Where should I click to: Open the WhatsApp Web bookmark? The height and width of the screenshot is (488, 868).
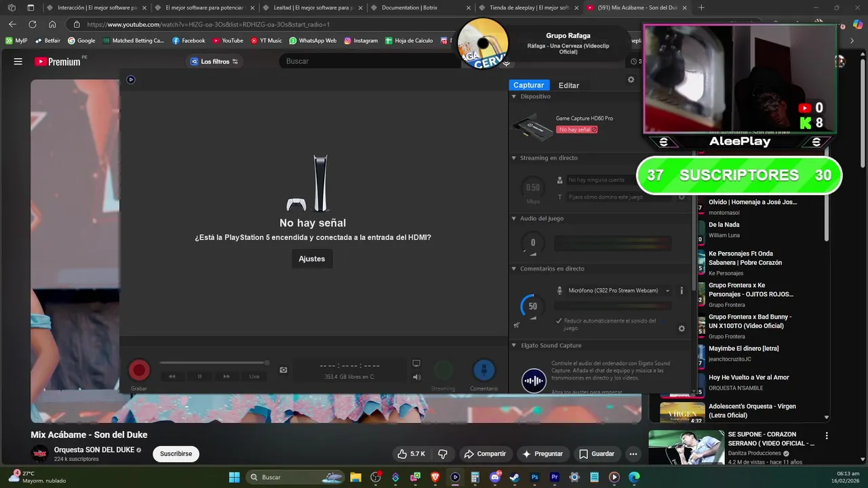coord(313,41)
